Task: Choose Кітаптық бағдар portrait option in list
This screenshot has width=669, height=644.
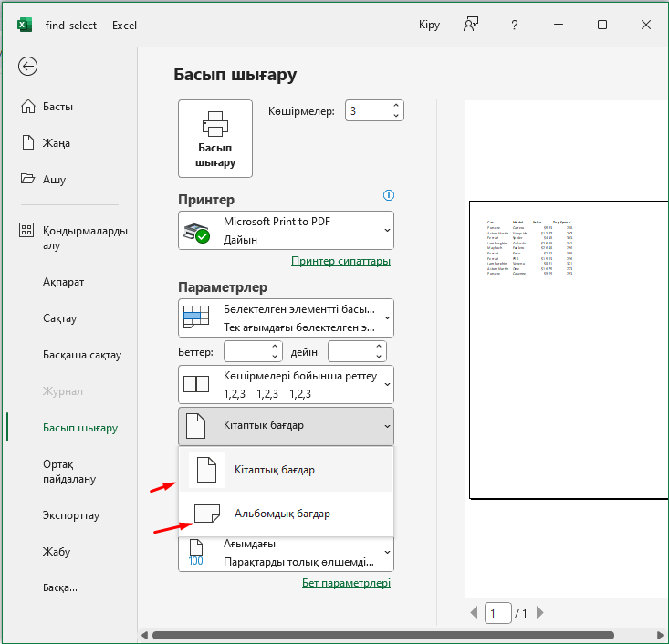Action: coord(286,470)
